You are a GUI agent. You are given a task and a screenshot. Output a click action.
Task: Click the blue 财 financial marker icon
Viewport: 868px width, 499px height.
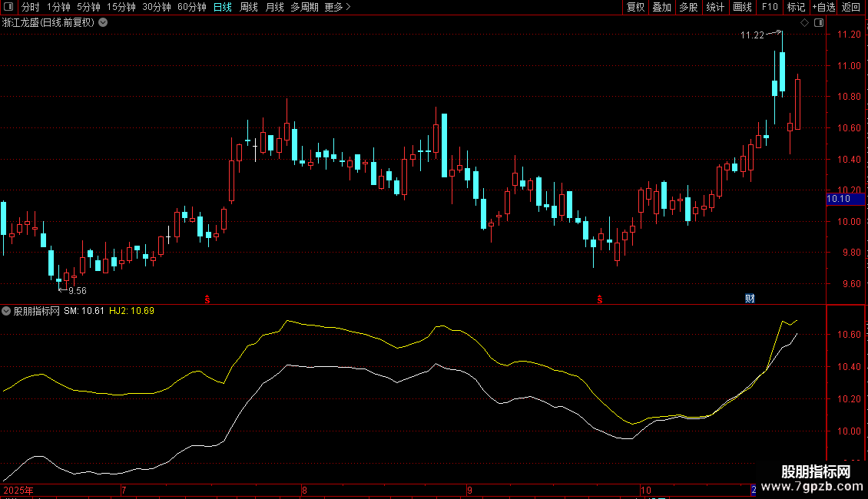pos(750,299)
